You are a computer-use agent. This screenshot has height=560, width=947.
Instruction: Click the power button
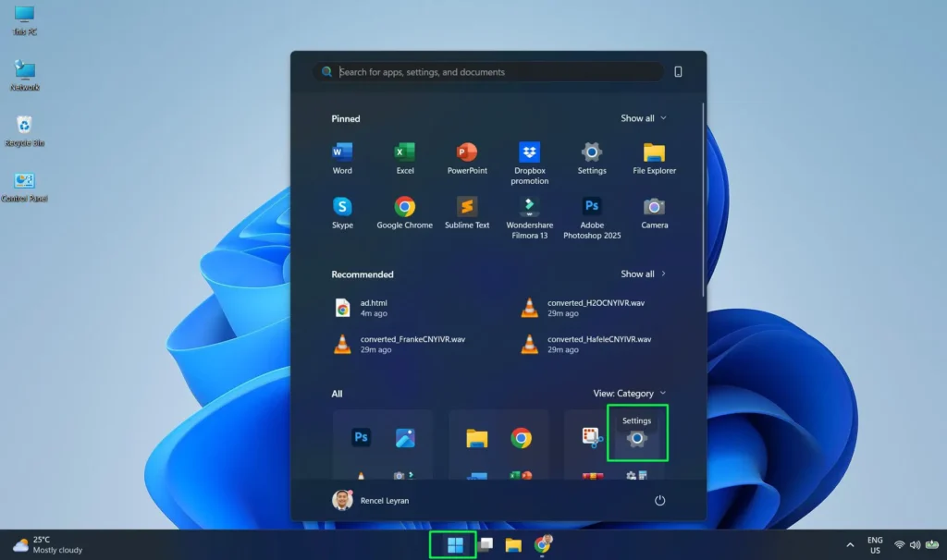click(659, 499)
